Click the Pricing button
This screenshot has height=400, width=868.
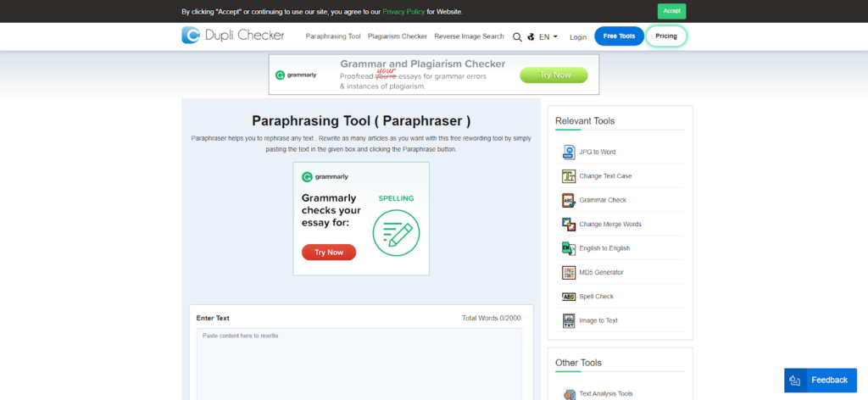[x=665, y=36]
